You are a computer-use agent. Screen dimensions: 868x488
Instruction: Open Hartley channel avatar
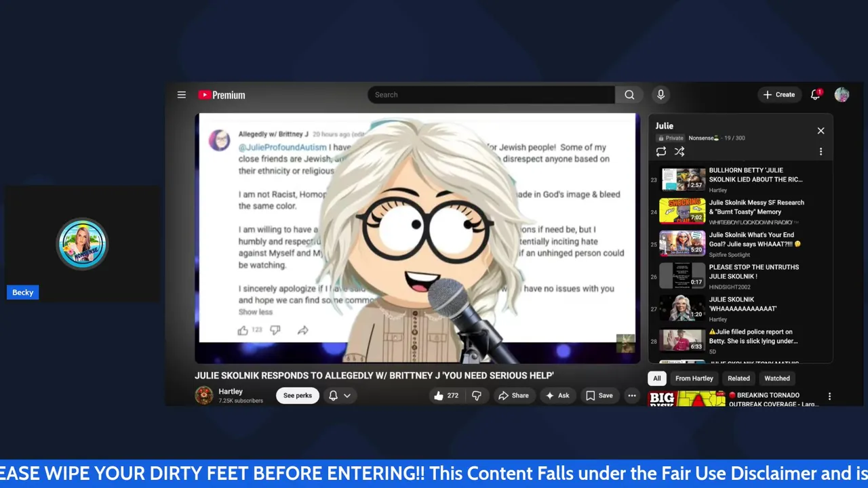(203, 396)
